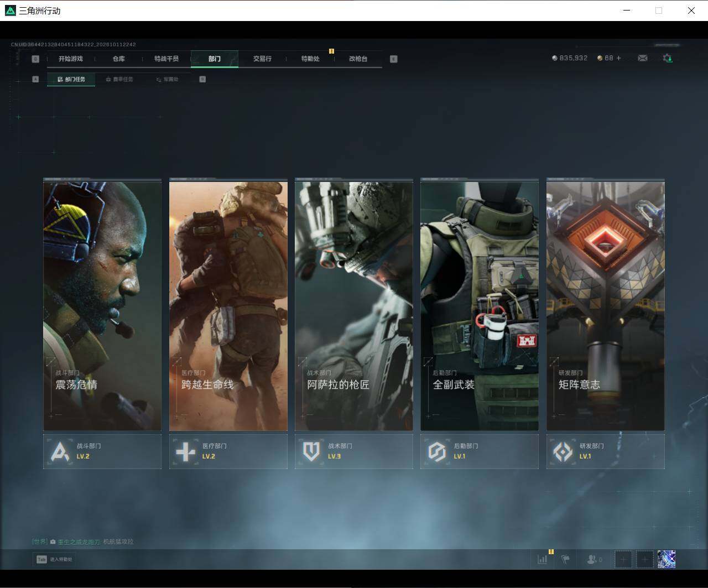Click the 医疗部门 cross emblem icon

(x=185, y=452)
